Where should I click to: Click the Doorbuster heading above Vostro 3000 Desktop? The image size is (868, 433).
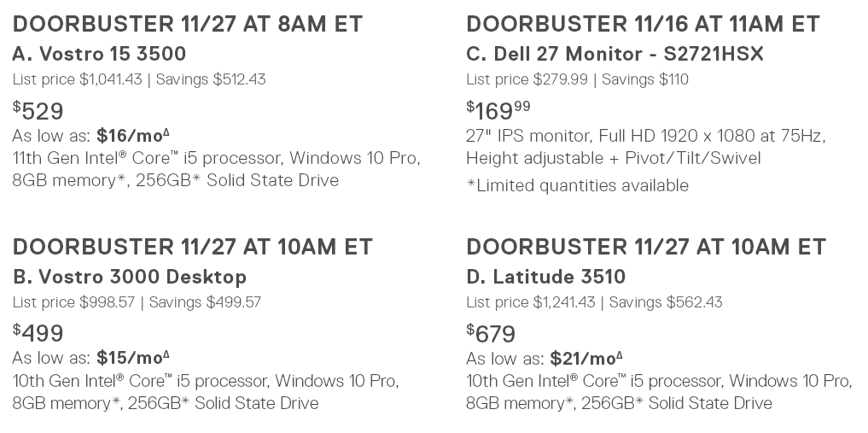point(192,247)
